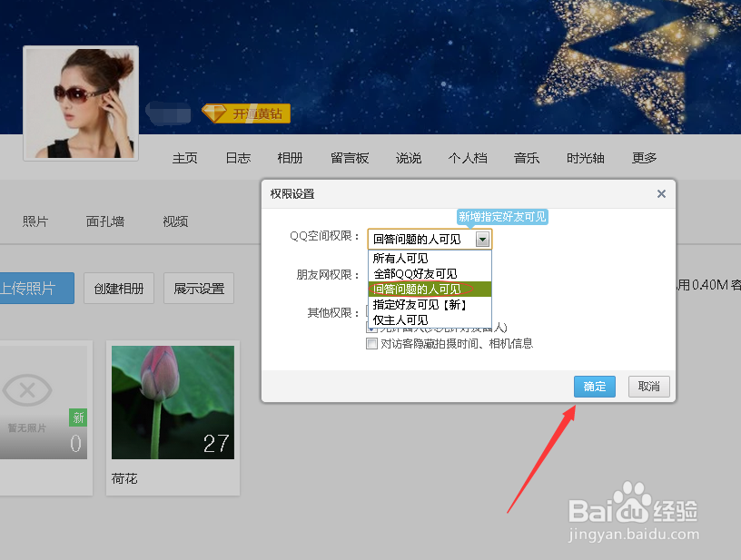Image resolution: width=741 pixels, height=560 pixels.
Task: Select 指定好友可见【新】 option
Action: (x=430, y=305)
